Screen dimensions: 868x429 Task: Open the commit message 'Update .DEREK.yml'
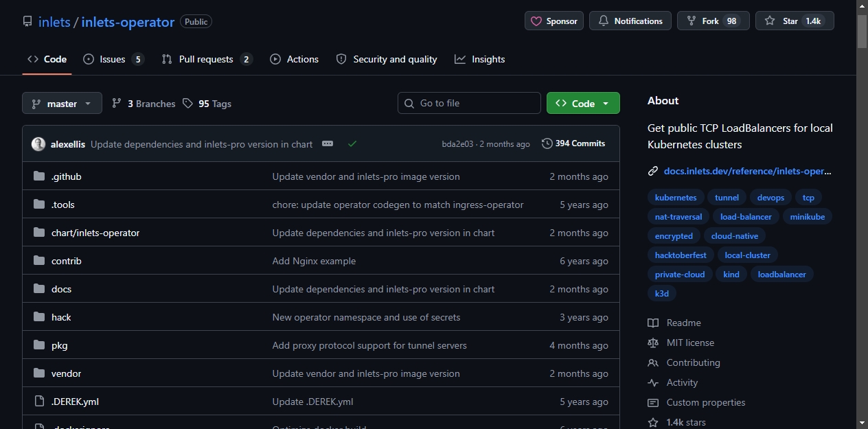(312, 402)
